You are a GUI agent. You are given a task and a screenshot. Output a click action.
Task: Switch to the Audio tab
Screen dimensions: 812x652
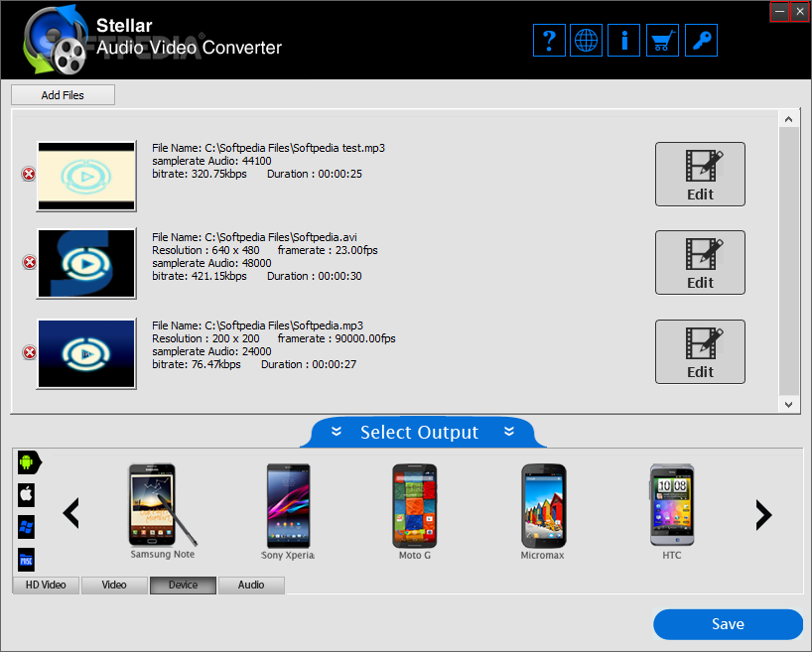tap(251, 586)
